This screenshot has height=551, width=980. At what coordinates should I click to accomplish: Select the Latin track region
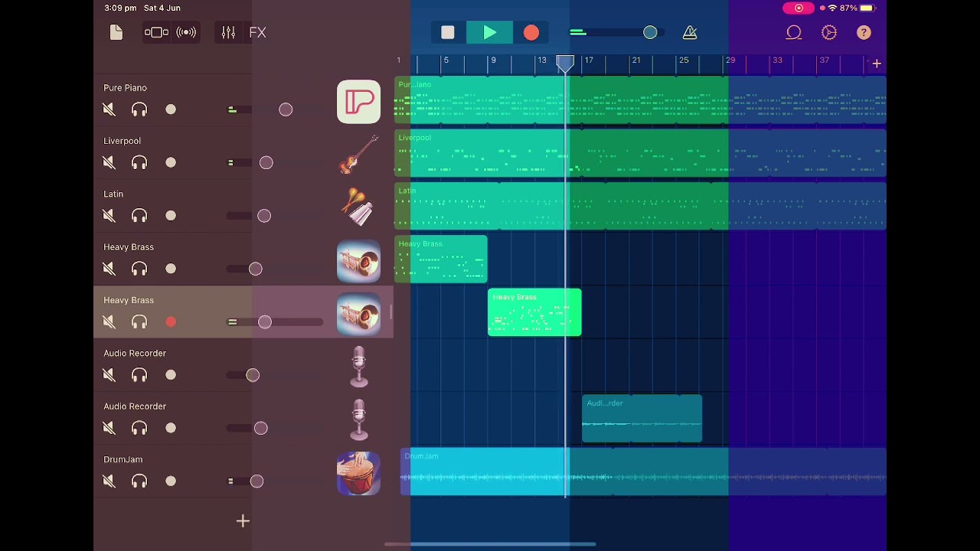point(640,207)
